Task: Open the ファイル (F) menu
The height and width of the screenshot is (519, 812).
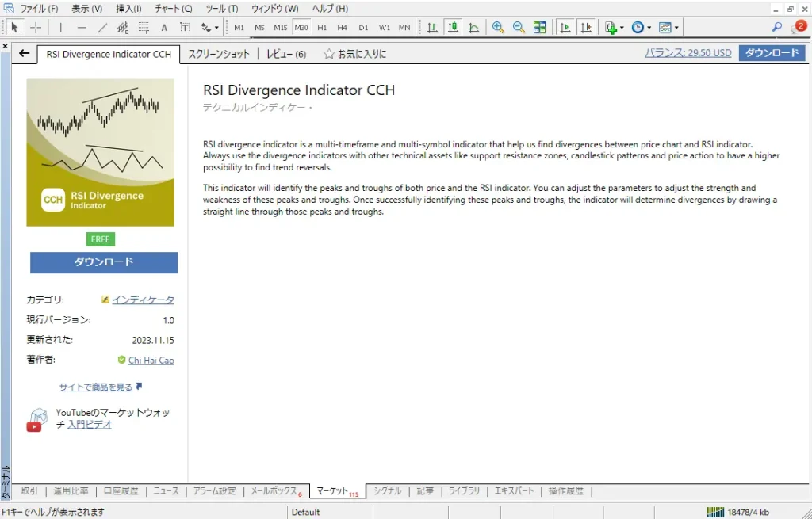Action: point(40,9)
